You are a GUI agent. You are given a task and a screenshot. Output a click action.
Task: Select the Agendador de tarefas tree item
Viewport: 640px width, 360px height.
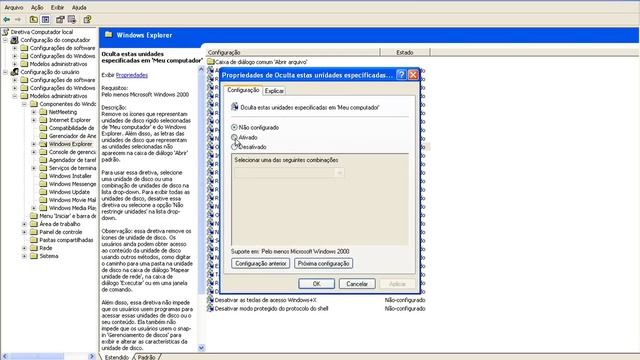[x=72, y=160]
